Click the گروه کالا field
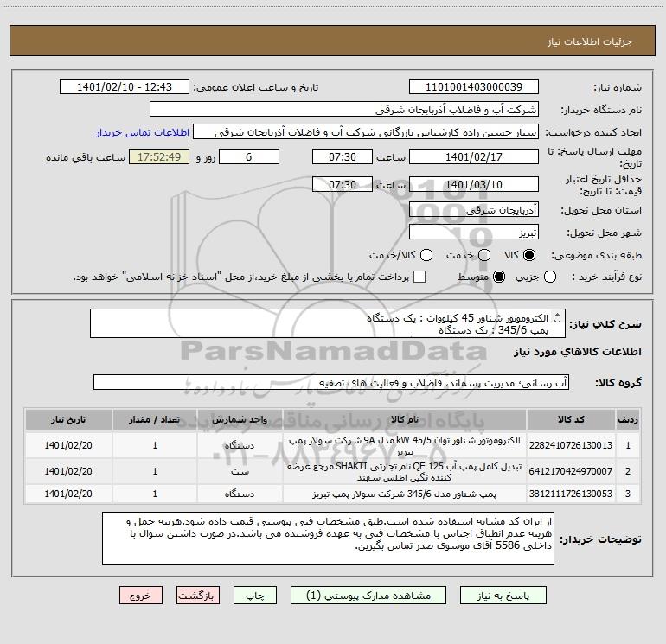 [x=331, y=382]
